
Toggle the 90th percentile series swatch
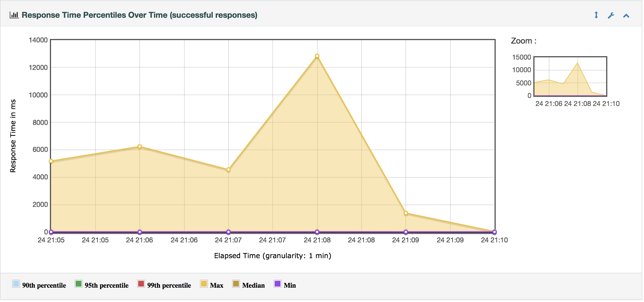16,284
